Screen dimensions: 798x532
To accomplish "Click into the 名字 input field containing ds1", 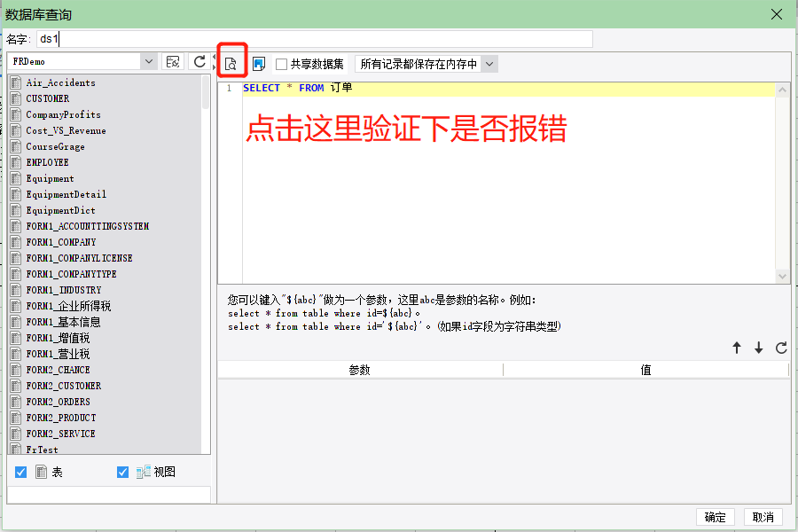I will pyautogui.click(x=315, y=39).
